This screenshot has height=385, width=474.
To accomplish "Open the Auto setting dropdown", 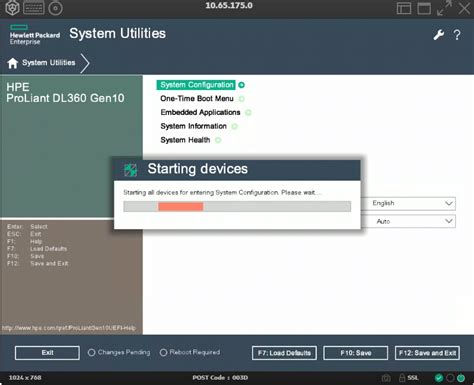I will click(x=408, y=221).
